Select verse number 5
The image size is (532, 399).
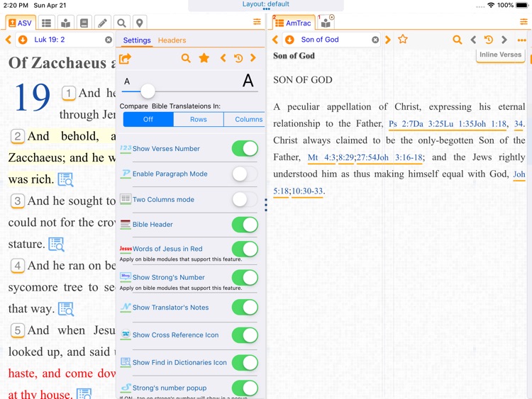(18, 330)
